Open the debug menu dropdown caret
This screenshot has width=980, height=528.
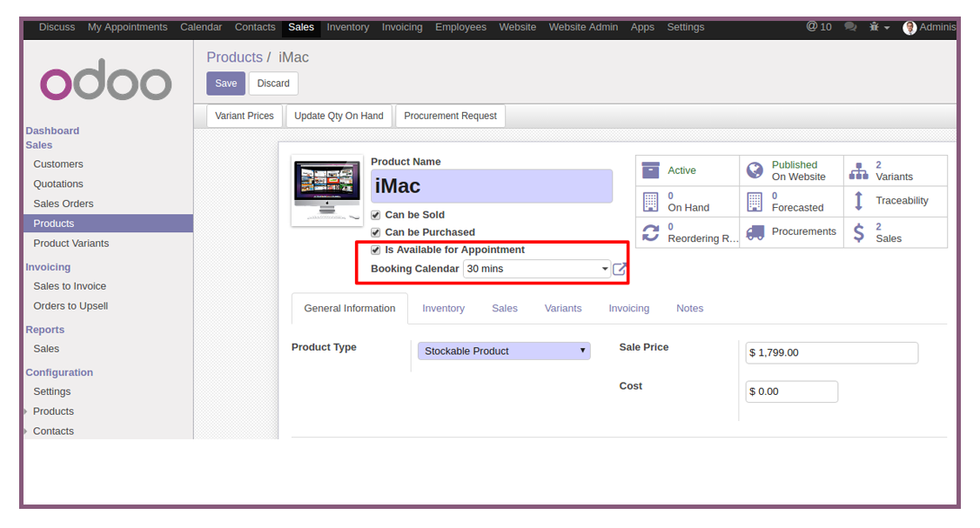pos(886,28)
